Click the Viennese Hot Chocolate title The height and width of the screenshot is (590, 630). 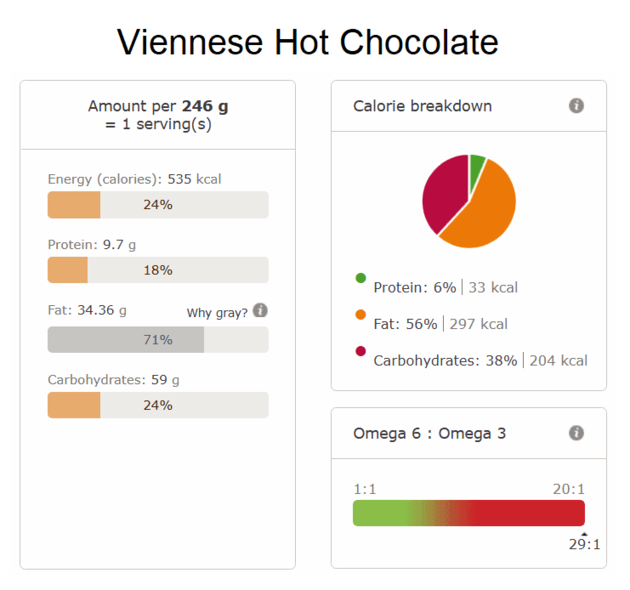point(308,42)
